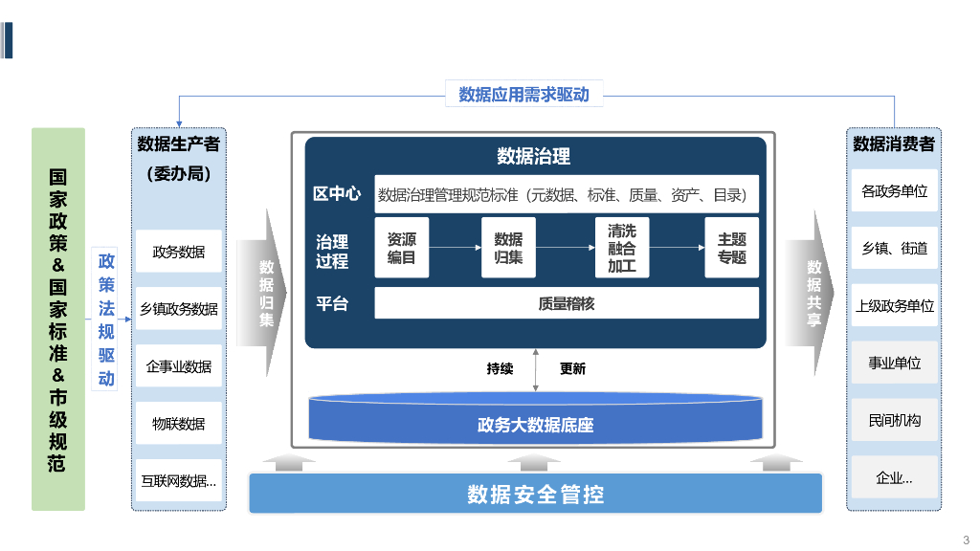The image size is (980, 551).
Task: Select the 上级政务单位 box
Action: pos(894,305)
